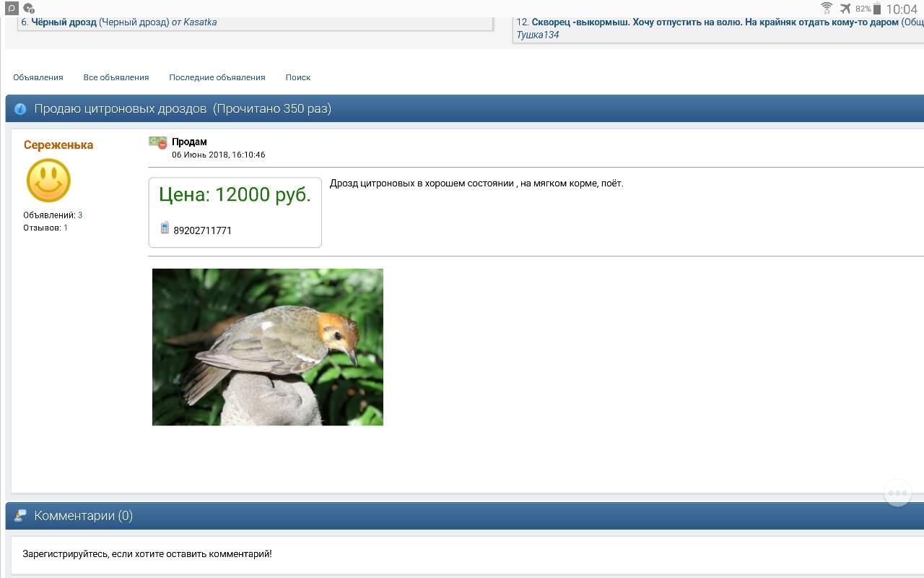924x578 pixels.
Task: Open Последние объявления
Action: [217, 77]
